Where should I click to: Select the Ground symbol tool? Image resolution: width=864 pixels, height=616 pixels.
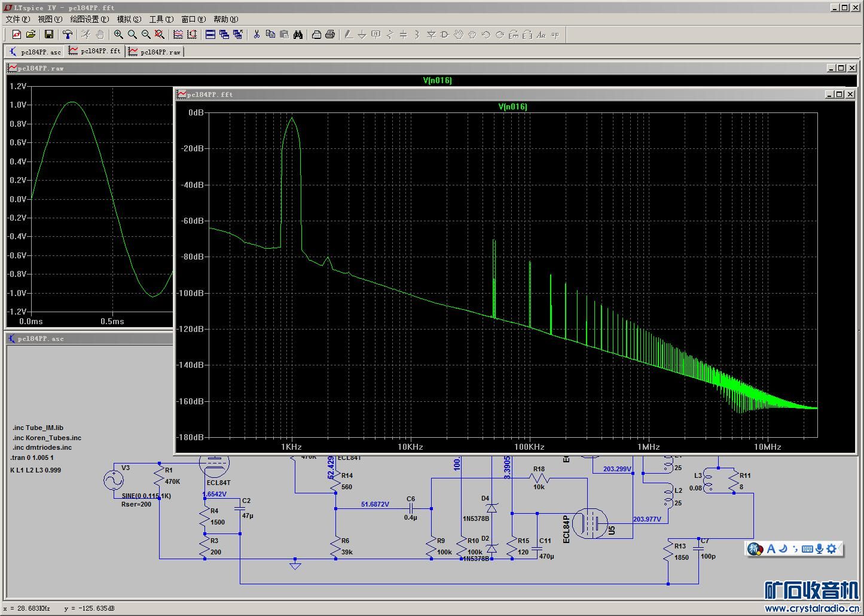pos(362,35)
